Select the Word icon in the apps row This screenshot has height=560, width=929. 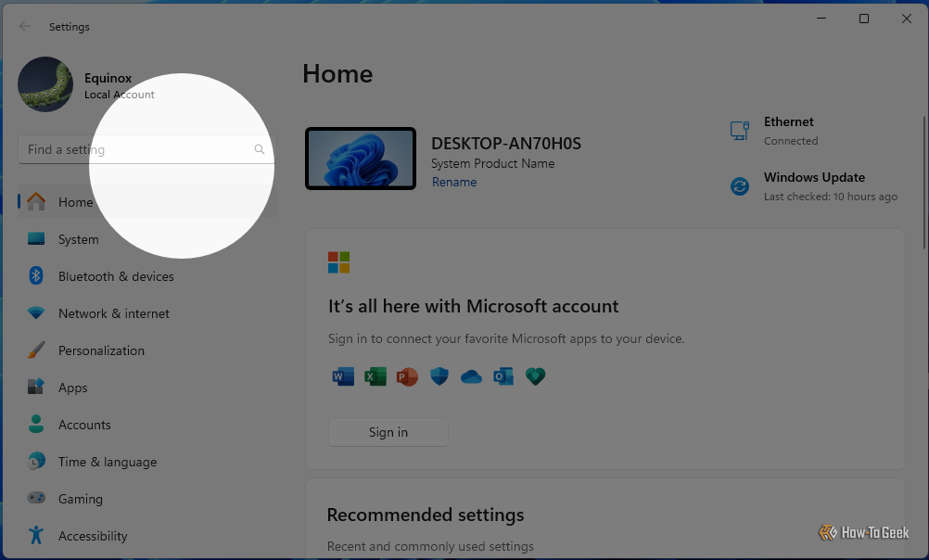coord(343,376)
